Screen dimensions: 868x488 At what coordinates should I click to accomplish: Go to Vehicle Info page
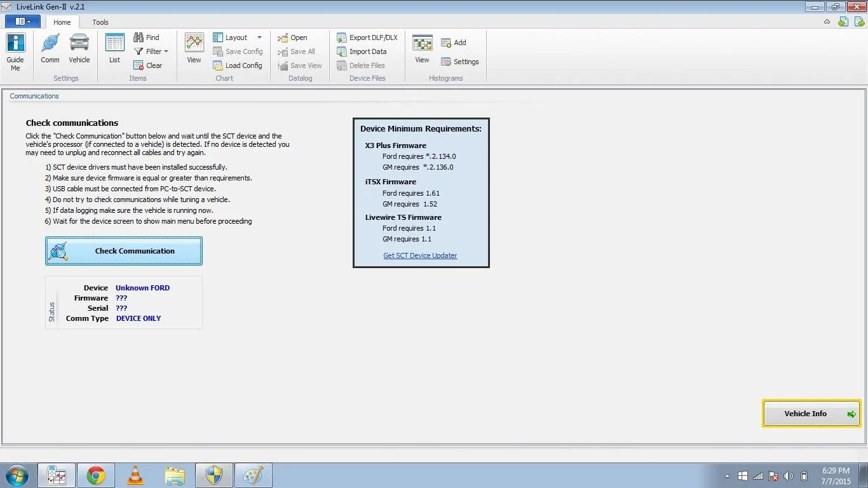[x=811, y=414]
